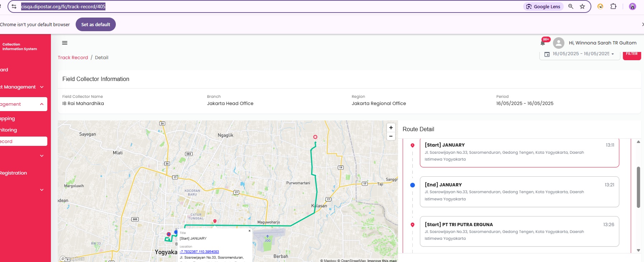This screenshot has height=262, width=644.
Task: Open the Chrome extensions puzzle icon
Action: [x=613, y=6]
